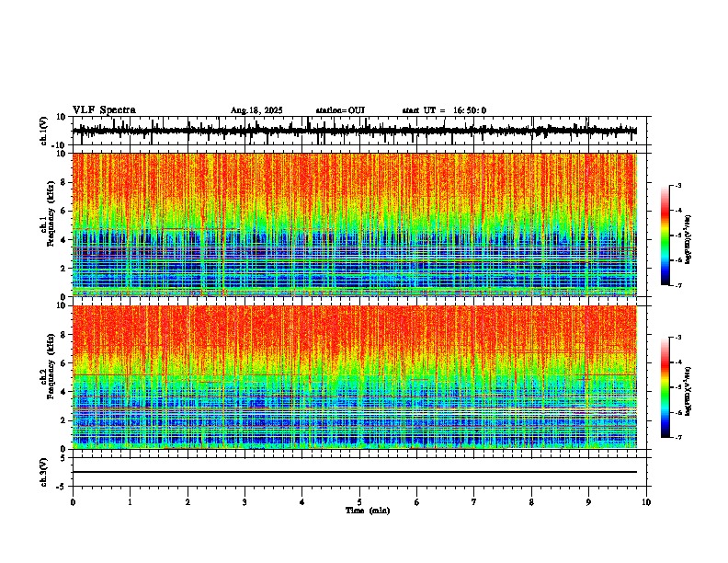Click the "6" kHz tick on ch.2 spectrogram
The width and height of the screenshot is (728, 563).
point(64,363)
